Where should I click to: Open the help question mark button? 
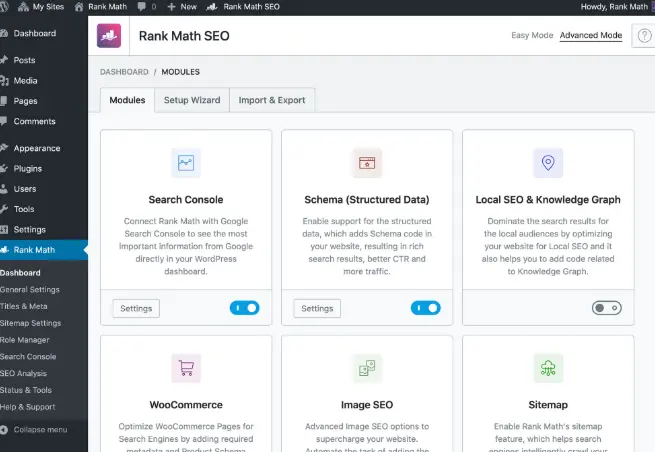644,36
